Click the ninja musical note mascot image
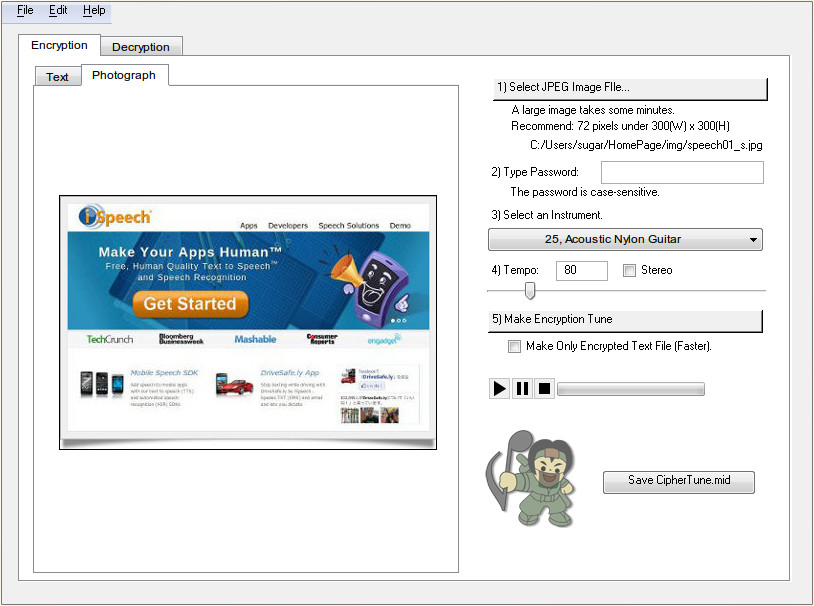Image resolution: width=814 pixels, height=606 pixels. coord(530,478)
